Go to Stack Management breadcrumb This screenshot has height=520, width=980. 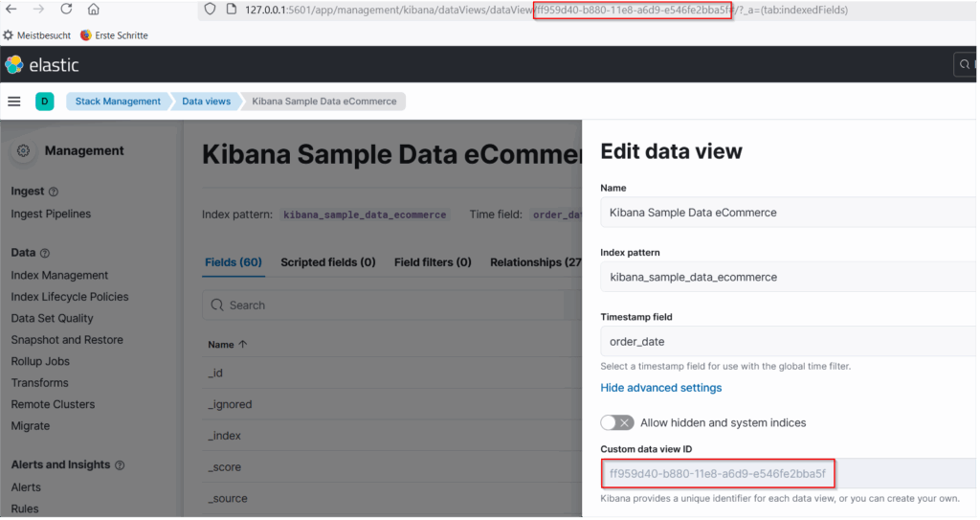(118, 102)
